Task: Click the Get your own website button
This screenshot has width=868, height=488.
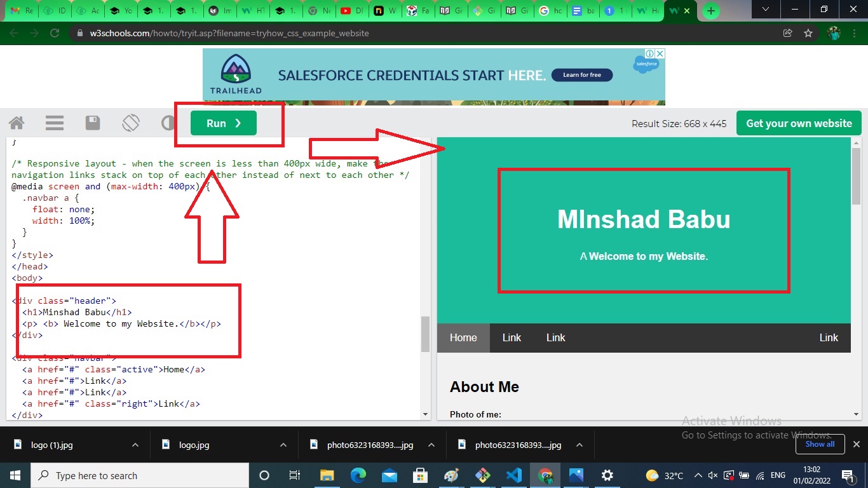Action: (x=799, y=123)
